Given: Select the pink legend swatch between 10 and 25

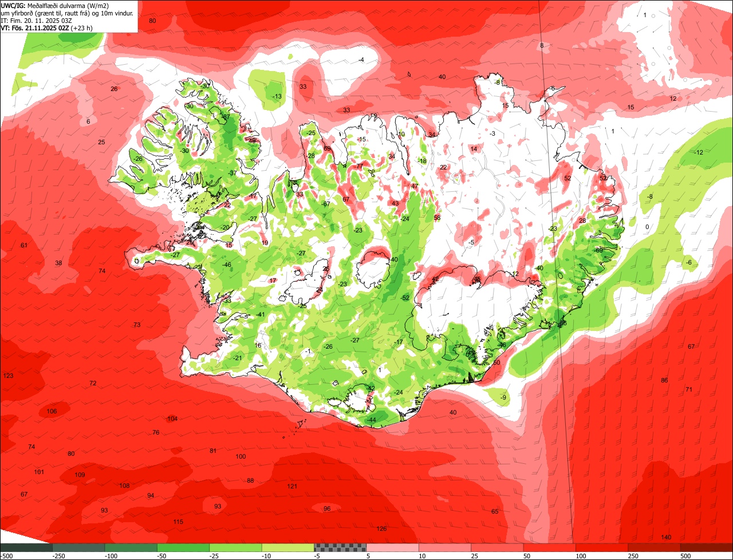Looking at the screenshot, I should (x=445, y=547).
